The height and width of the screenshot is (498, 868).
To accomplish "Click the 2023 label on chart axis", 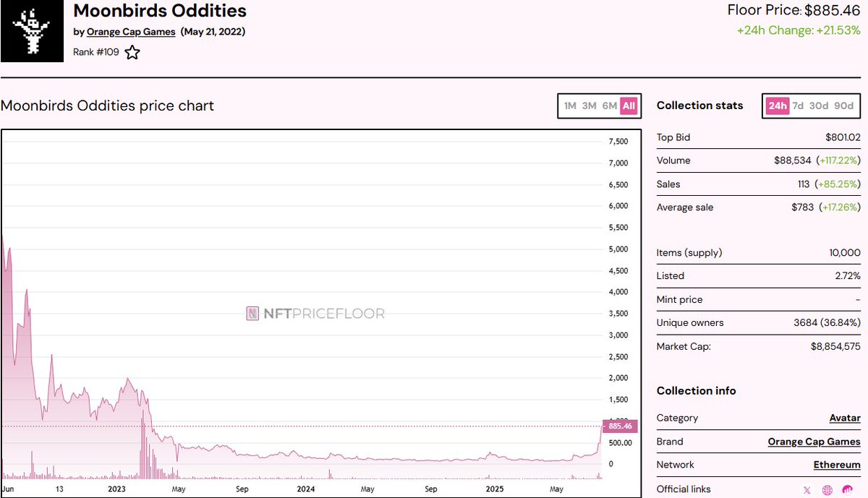I will (x=118, y=489).
